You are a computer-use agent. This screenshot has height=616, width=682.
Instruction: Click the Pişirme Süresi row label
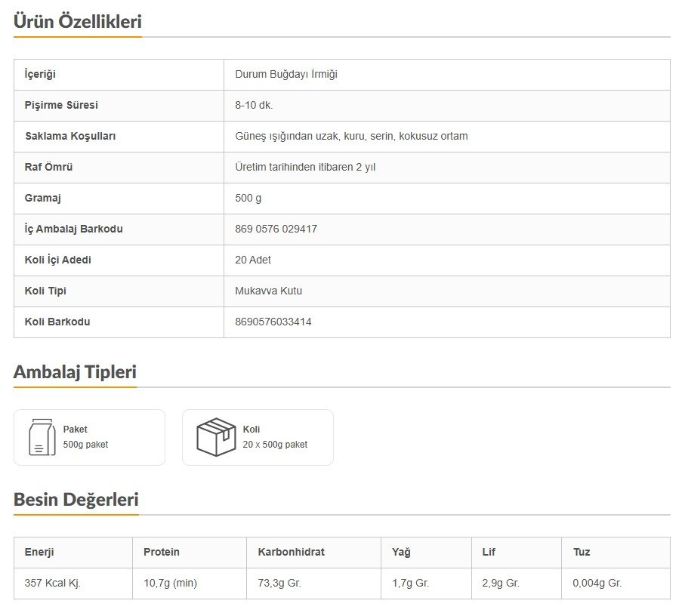(61, 105)
